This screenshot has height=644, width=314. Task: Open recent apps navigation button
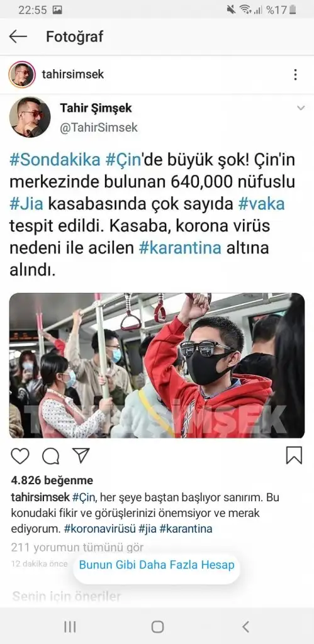click(x=70, y=627)
